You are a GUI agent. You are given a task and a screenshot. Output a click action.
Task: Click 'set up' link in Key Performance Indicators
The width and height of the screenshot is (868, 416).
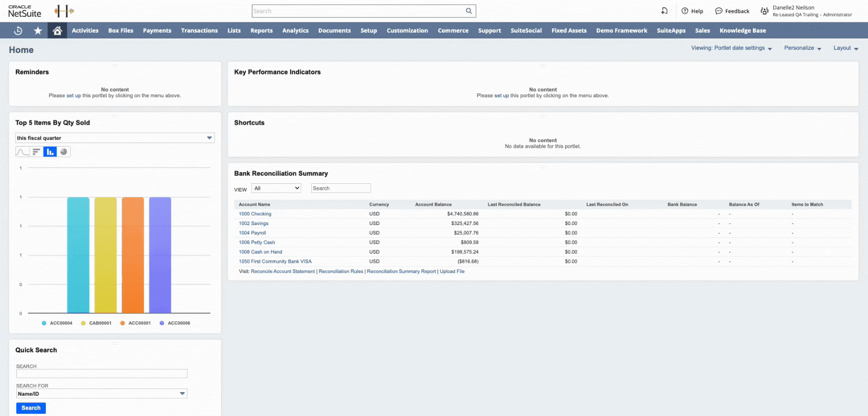[x=502, y=96]
